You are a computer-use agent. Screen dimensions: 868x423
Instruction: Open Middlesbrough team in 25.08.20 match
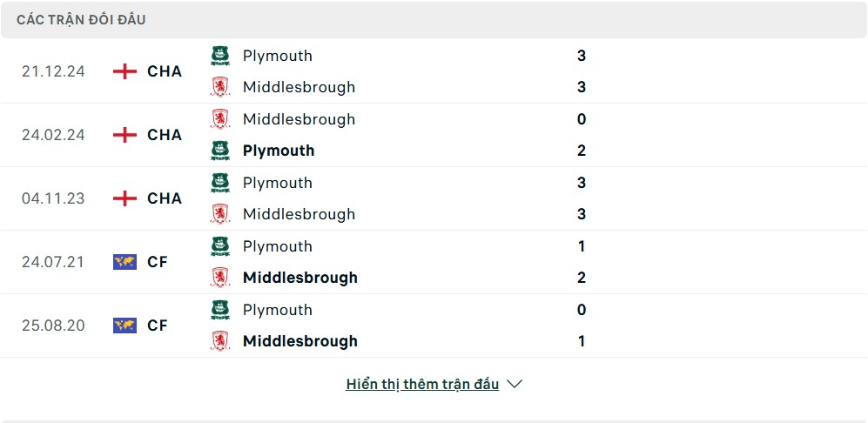pos(300,341)
